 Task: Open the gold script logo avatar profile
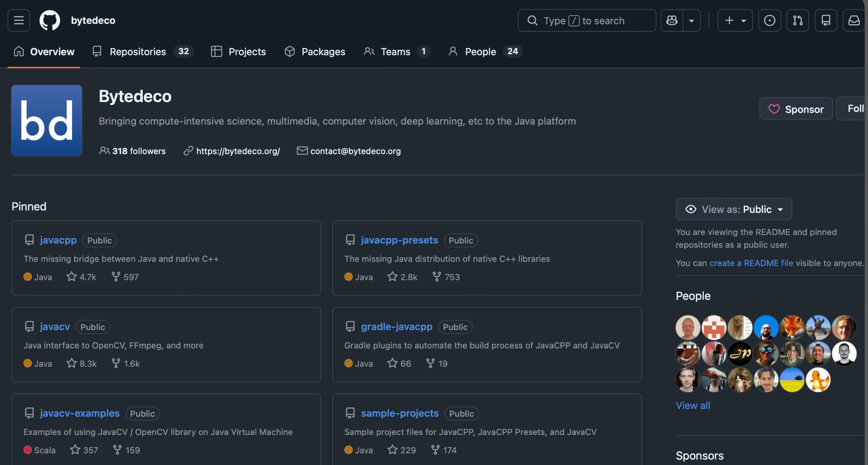740,353
